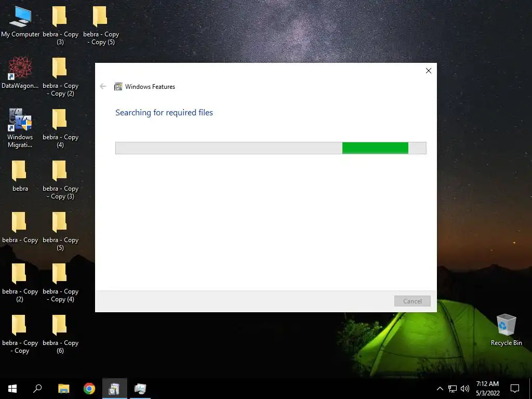
Task: Close the Windows Features dialog
Action: (429, 71)
